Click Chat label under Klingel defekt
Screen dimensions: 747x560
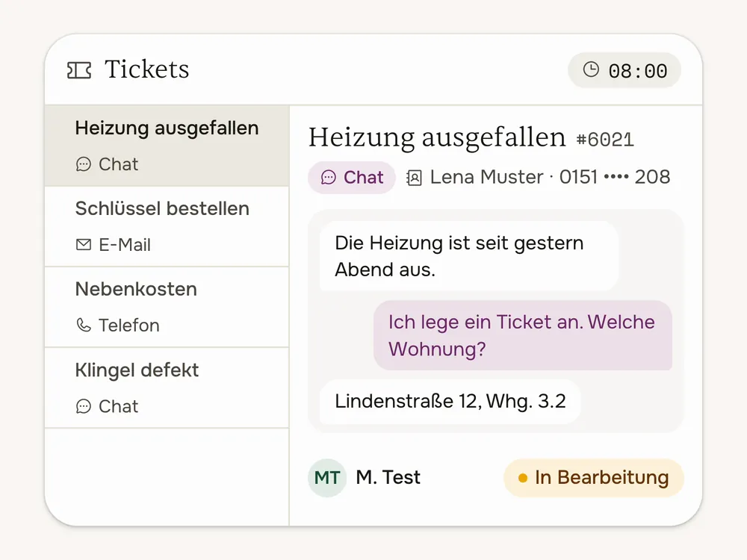point(119,406)
